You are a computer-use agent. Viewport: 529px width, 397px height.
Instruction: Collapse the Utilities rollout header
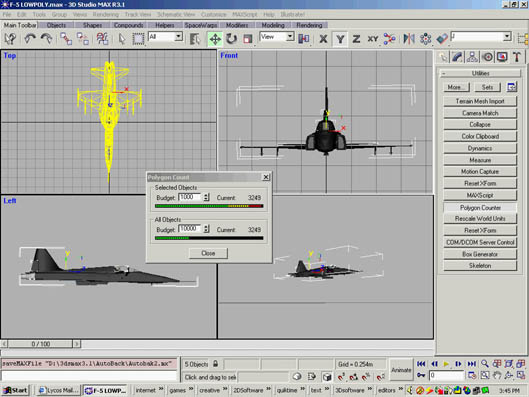[x=480, y=73]
